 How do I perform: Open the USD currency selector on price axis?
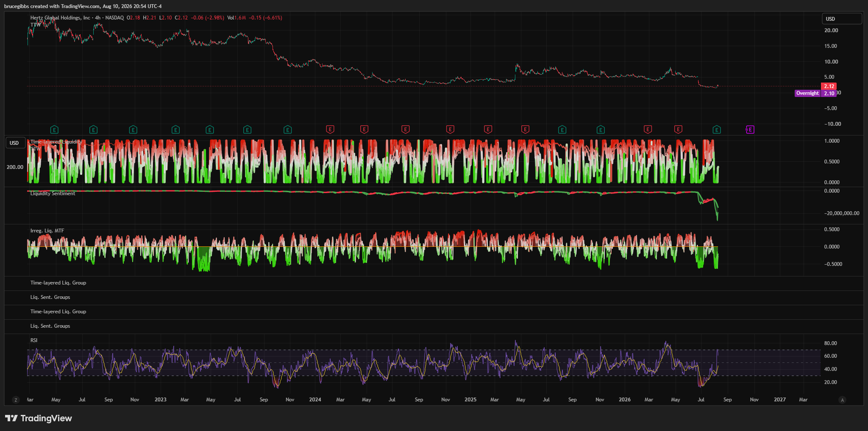click(842, 19)
